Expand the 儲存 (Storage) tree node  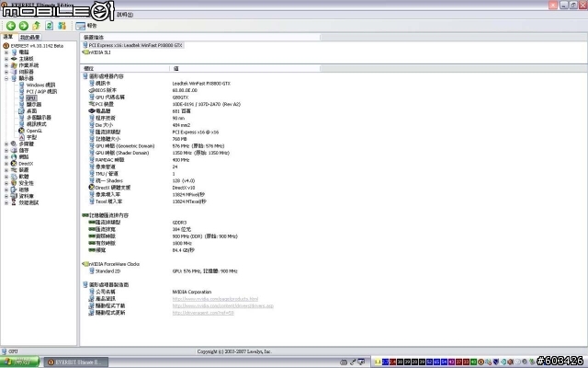[x=6, y=150]
